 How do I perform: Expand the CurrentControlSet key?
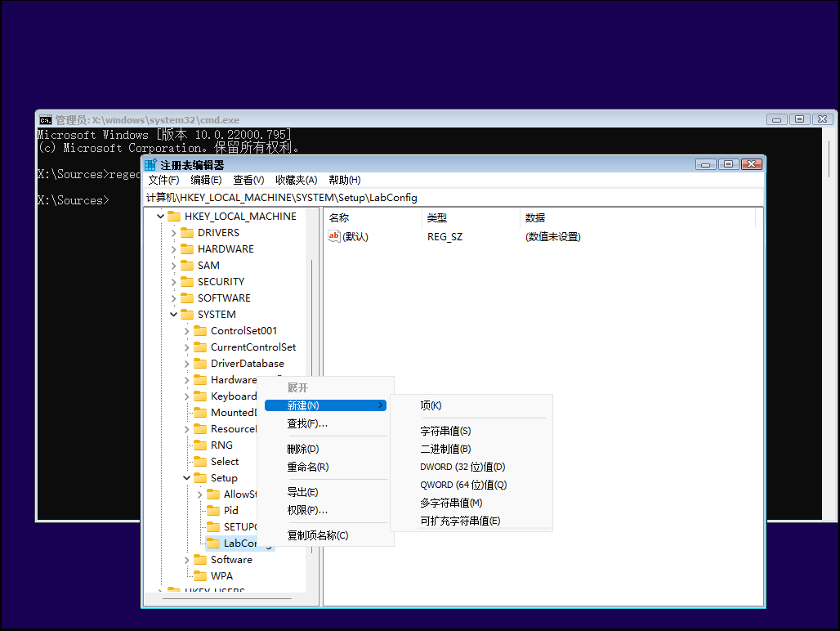tap(186, 347)
